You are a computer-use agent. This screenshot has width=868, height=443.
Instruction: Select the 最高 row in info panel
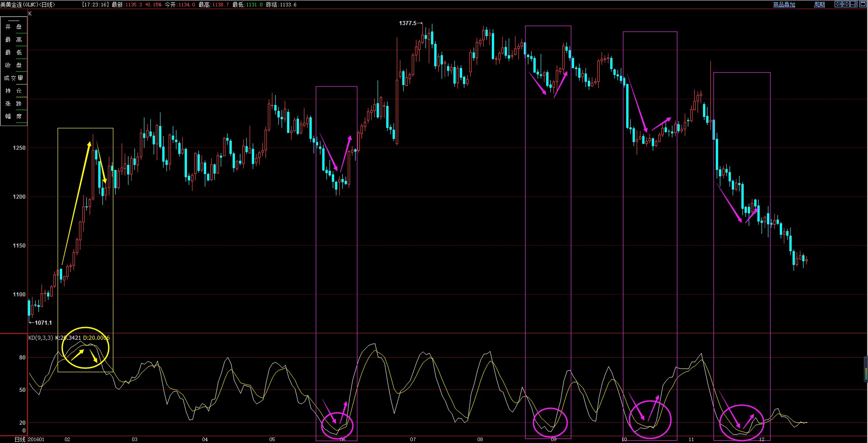point(14,40)
